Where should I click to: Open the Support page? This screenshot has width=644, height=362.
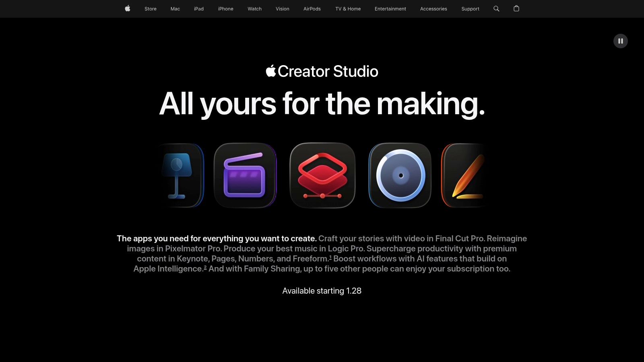pyautogui.click(x=470, y=8)
